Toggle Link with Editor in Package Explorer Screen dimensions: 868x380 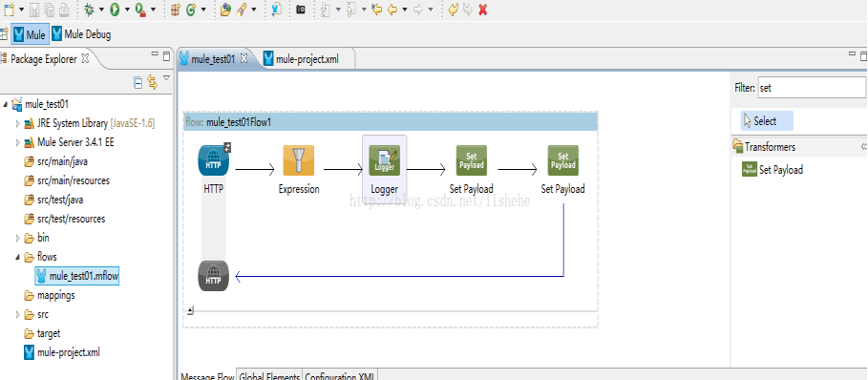[x=152, y=83]
